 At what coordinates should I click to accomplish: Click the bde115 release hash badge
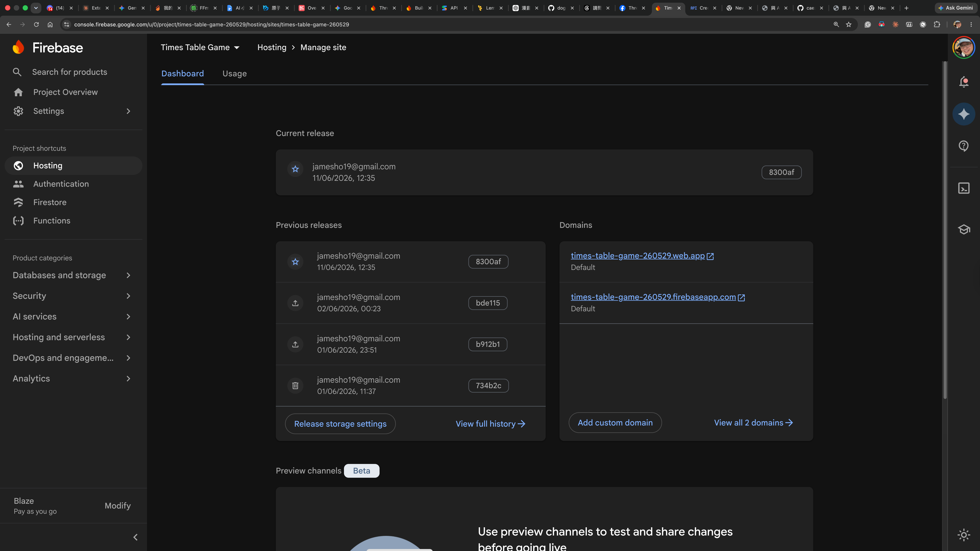coord(488,303)
